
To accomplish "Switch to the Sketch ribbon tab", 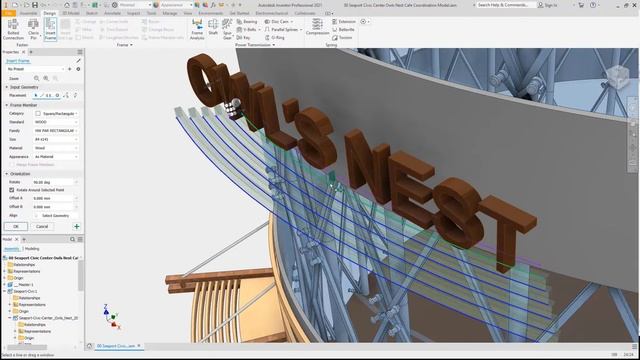I will pyautogui.click(x=91, y=13).
